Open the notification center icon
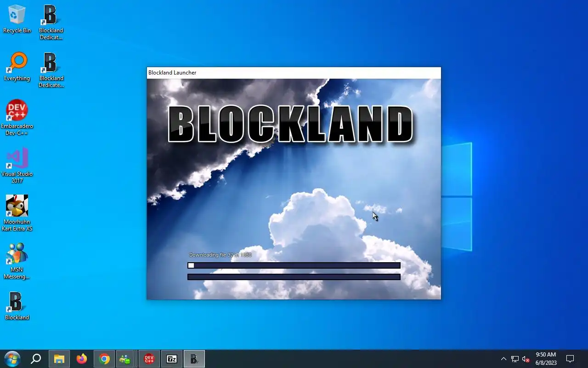The height and width of the screenshot is (368, 588). pyautogui.click(x=570, y=359)
